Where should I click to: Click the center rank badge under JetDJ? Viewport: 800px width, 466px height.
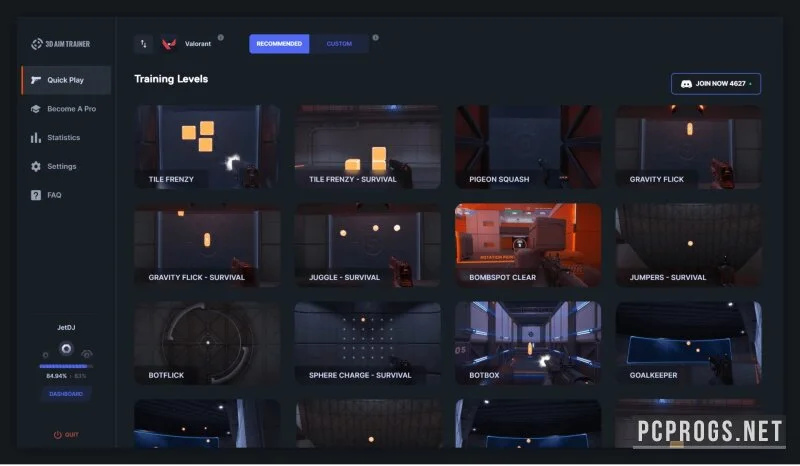pyautogui.click(x=66, y=349)
